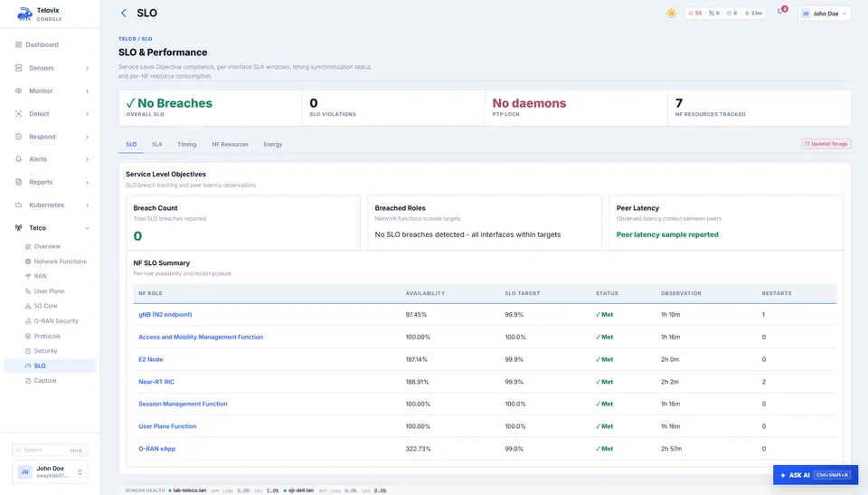
Task: Click the AVAILABILITY column header
Action: 425,293
